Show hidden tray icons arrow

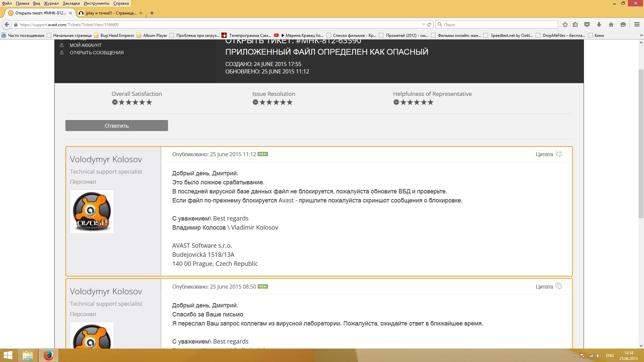pos(574,356)
